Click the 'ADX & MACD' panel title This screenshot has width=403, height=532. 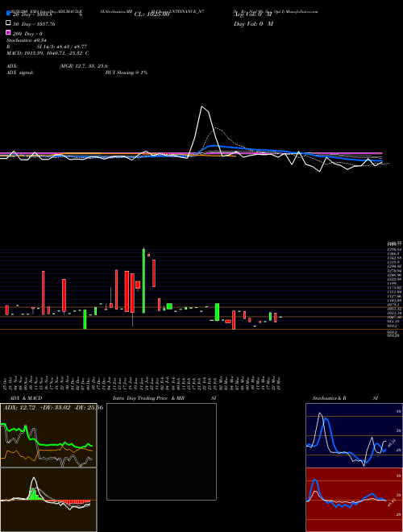pyautogui.click(x=26, y=398)
